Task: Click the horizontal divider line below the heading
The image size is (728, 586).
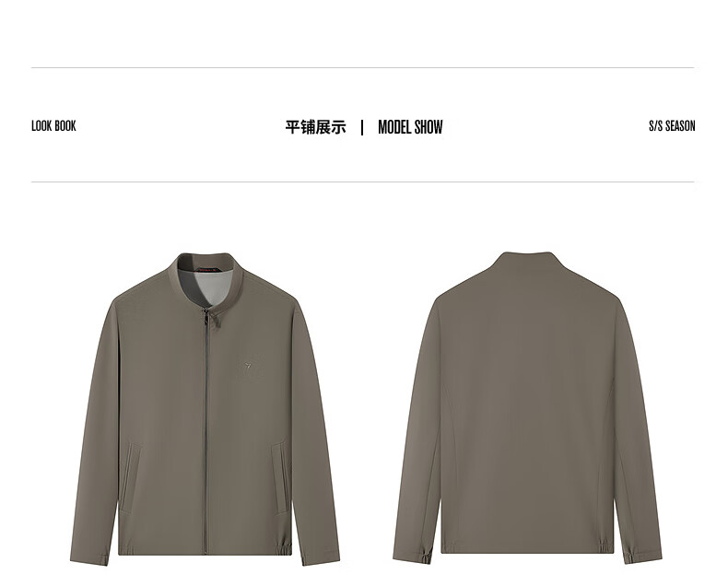Action: point(362,182)
